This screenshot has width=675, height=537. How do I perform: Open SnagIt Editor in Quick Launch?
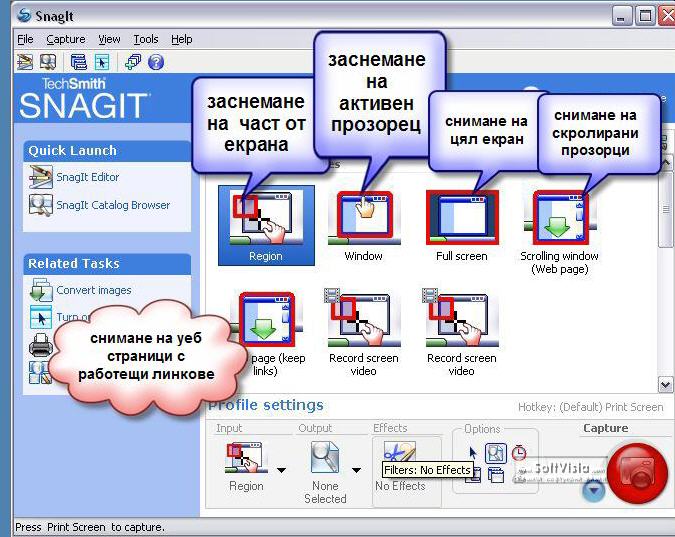coord(74,177)
